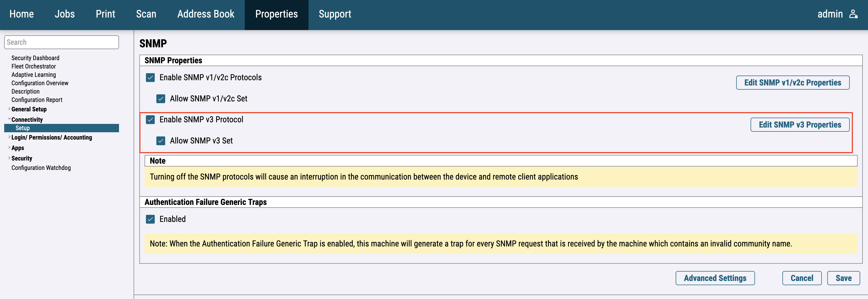The image size is (868, 299).
Task: Click the sidebar Search field
Action: 61,42
